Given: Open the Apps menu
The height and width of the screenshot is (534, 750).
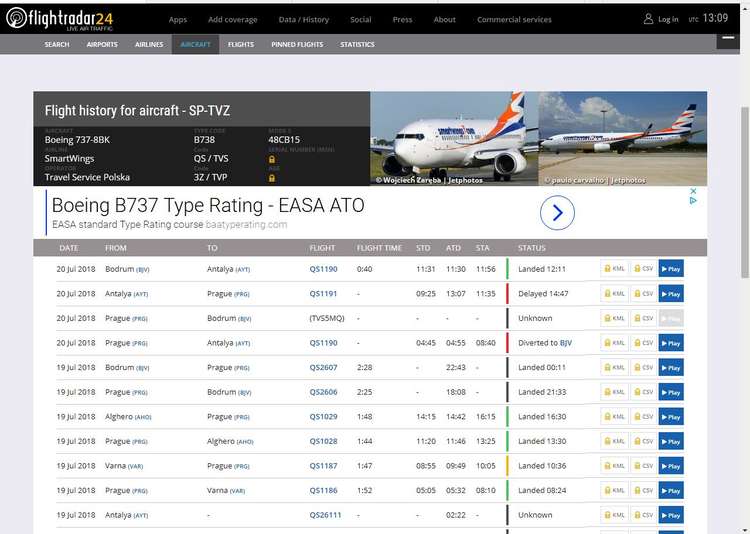Looking at the screenshot, I should coord(177,20).
